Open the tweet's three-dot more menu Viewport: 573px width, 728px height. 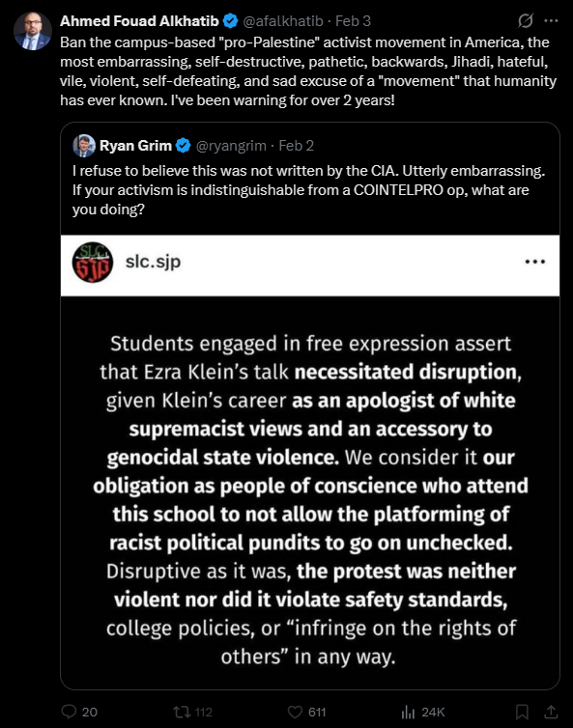point(551,20)
